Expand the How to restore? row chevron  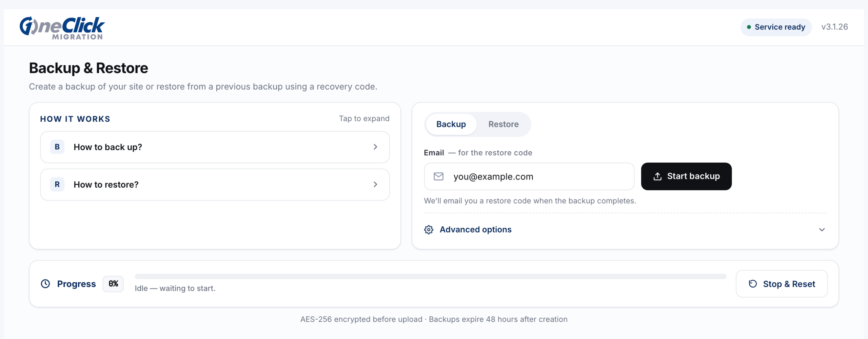coord(375,184)
